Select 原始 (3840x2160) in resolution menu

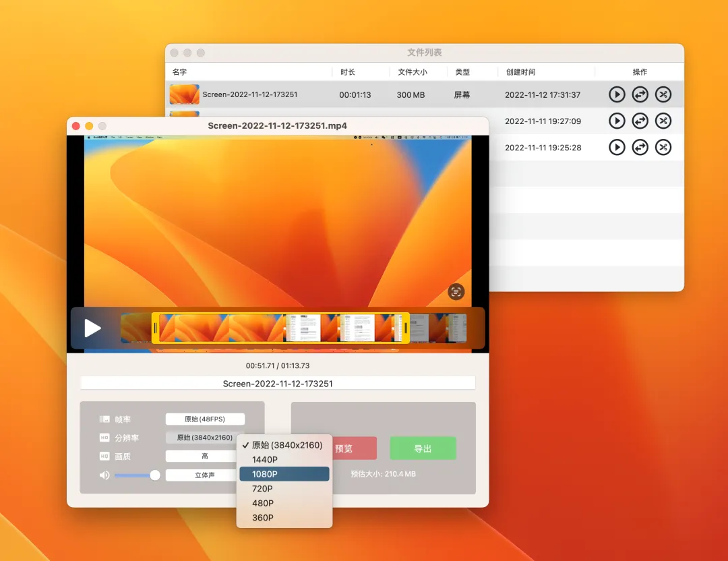pyautogui.click(x=284, y=445)
